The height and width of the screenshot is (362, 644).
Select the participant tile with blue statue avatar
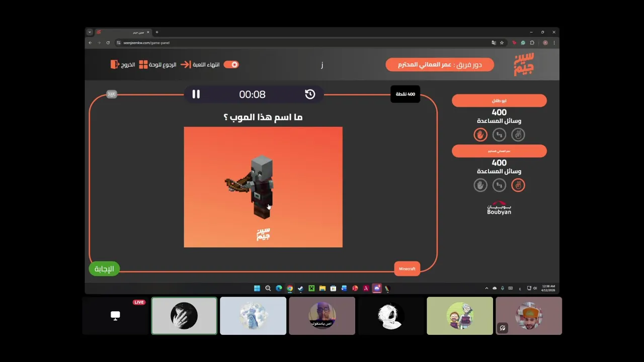(x=253, y=316)
